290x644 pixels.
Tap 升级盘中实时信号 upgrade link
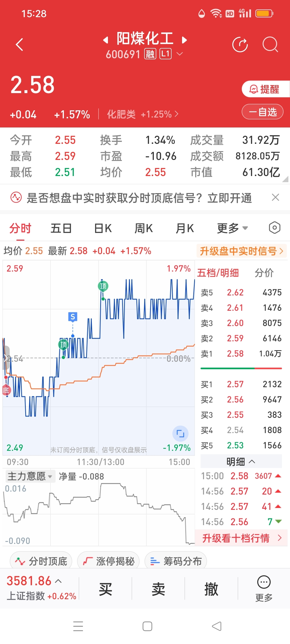click(241, 251)
